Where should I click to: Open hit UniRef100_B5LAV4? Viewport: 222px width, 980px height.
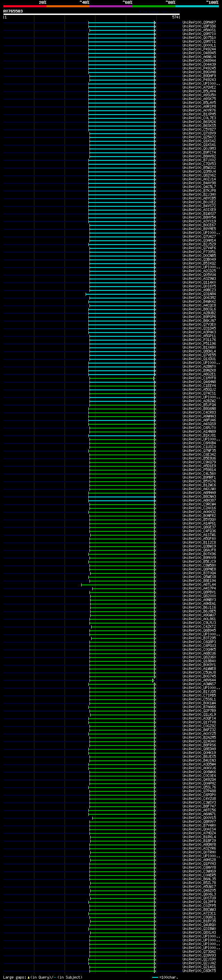pos(199,91)
